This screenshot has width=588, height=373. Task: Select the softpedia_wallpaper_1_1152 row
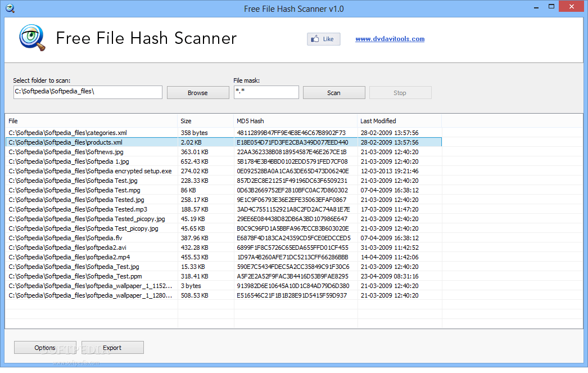click(224, 286)
